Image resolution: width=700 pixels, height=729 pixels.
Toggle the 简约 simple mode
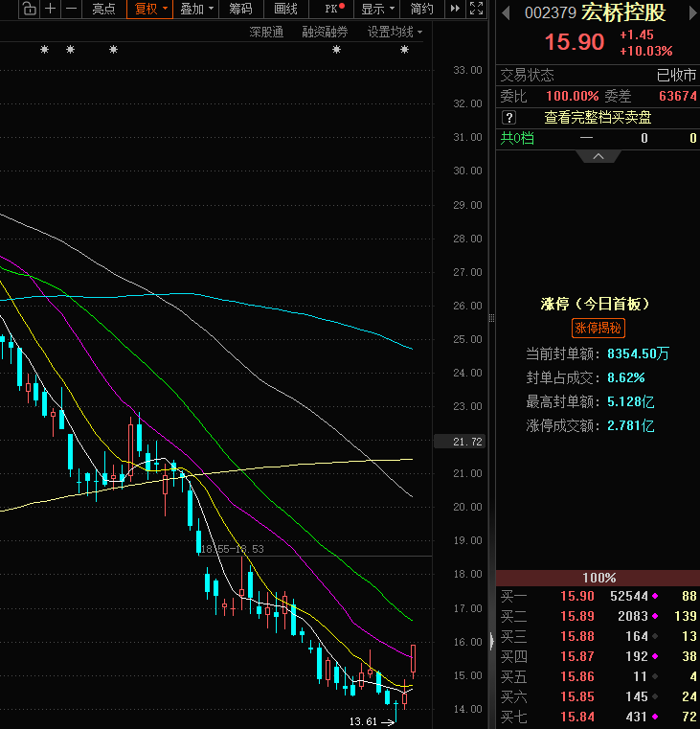(421, 9)
